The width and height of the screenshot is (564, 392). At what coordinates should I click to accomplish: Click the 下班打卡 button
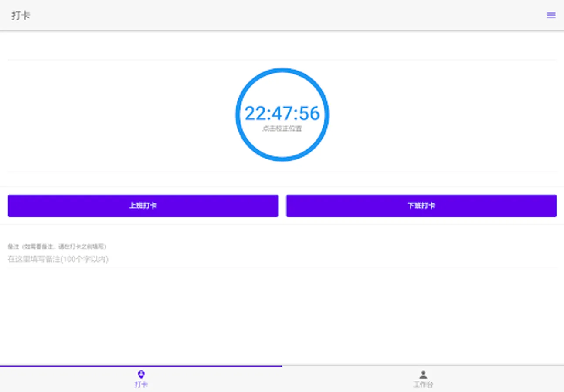pos(421,205)
